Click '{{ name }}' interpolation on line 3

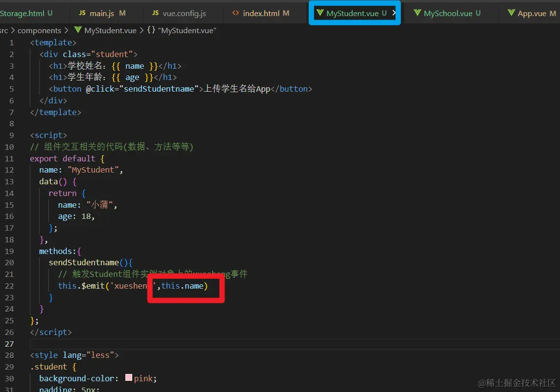click(x=135, y=66)
